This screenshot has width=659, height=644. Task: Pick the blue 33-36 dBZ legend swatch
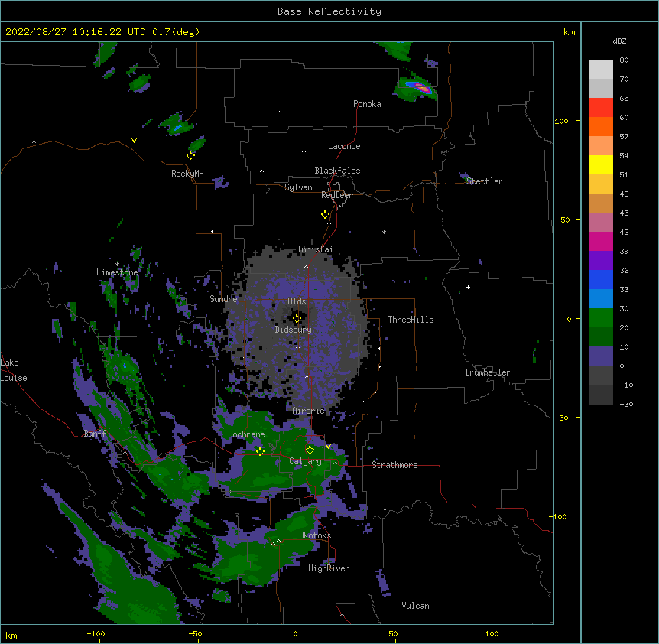[601, 279]
